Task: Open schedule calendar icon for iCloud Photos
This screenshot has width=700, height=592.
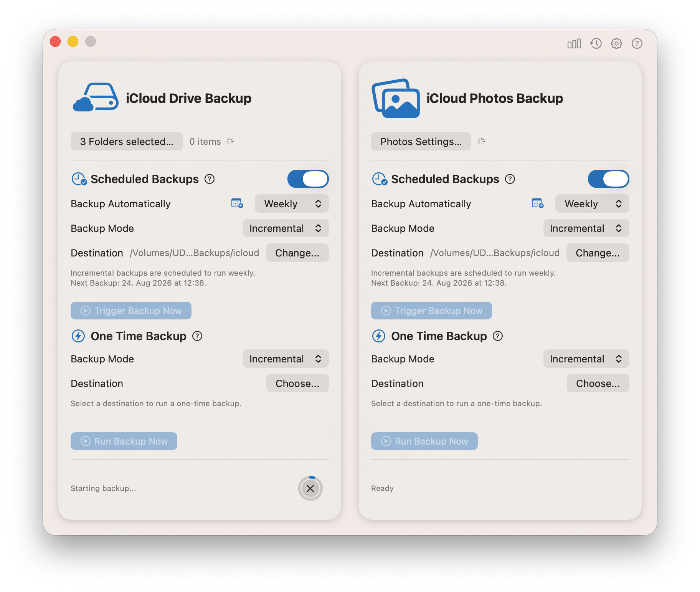Action: click(x=538, y=203)
